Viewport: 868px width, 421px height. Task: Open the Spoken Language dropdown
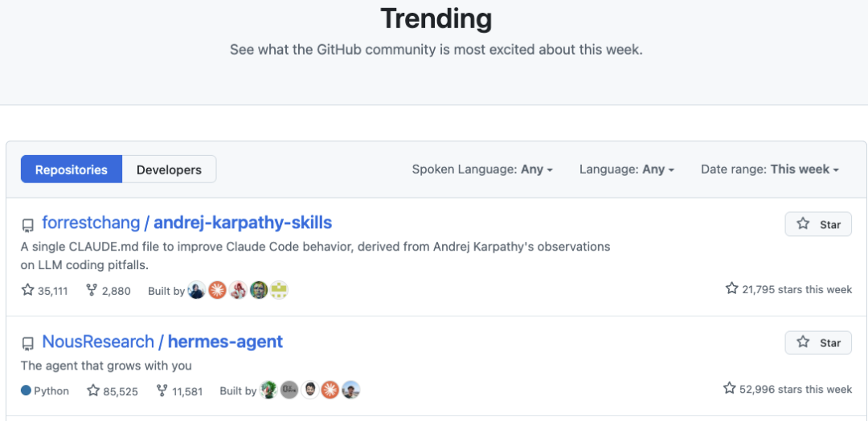point(482,170)
